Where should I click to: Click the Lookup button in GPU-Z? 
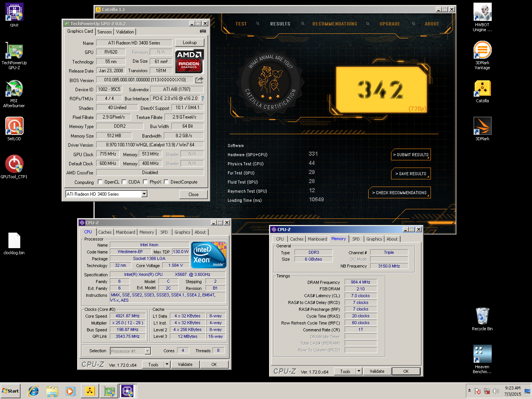pyautogui.click(x=190, y=43)
